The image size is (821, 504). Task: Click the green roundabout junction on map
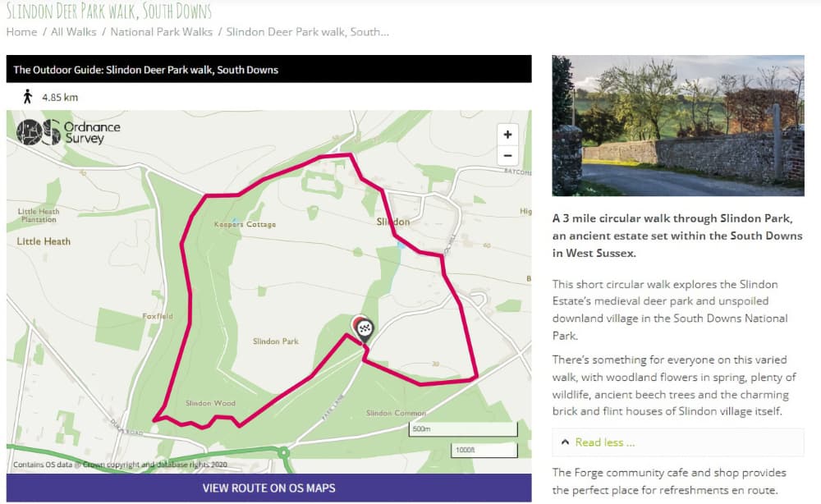point(284,452)
